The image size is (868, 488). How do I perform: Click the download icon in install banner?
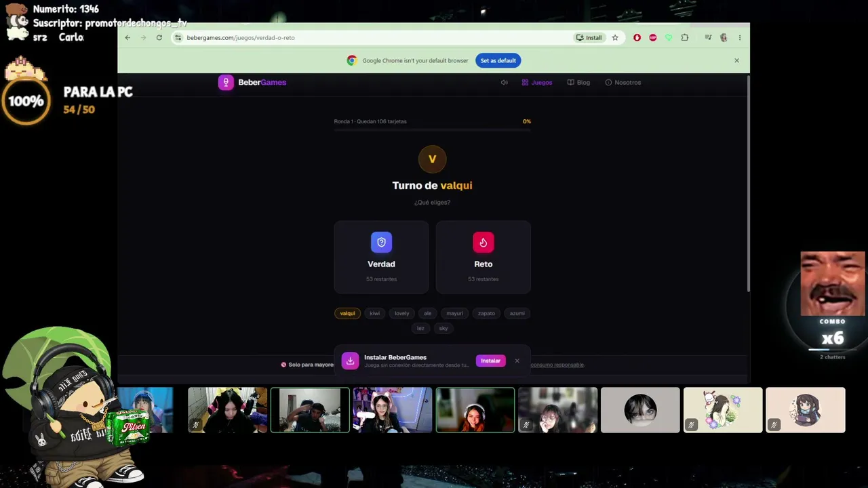tap(350, 361)
